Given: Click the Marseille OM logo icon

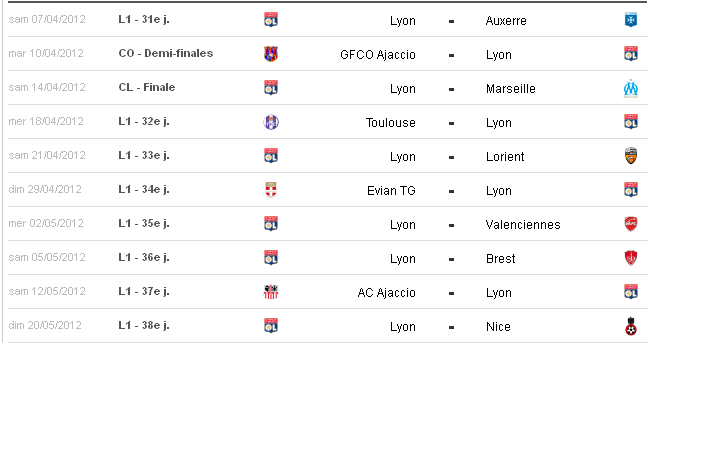Looking at the screenshot, I should 631,88.
